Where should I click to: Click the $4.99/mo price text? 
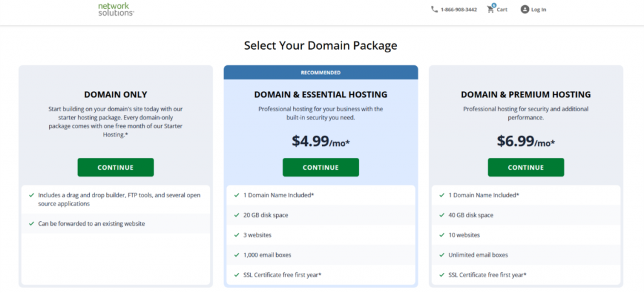click(321, 141)
